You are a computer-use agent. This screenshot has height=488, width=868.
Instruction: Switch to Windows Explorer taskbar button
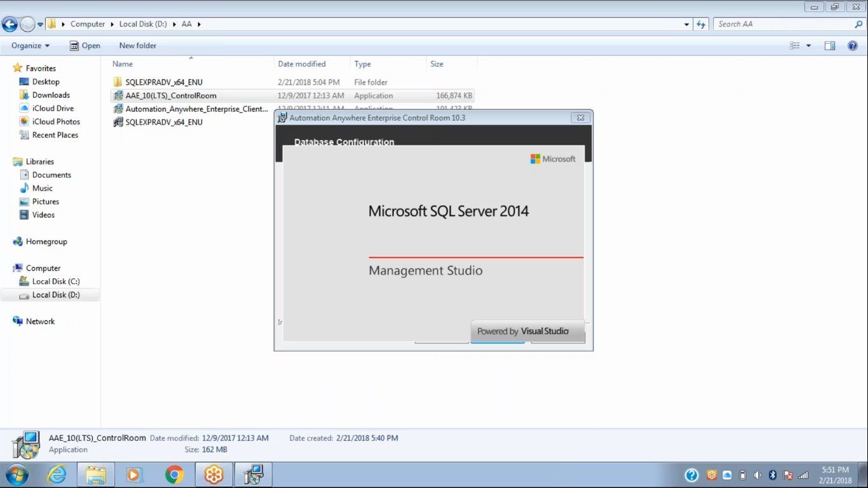tap(96, 475)
